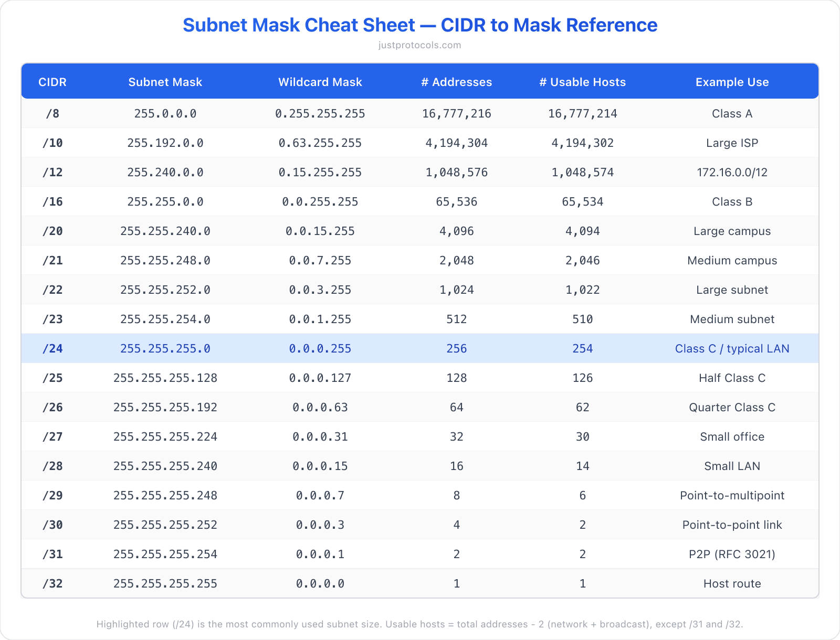The height and width of the screenshot is (640, 840).
Task: Click the justprotocols.com link under the title
Action: tap(419, 45)
